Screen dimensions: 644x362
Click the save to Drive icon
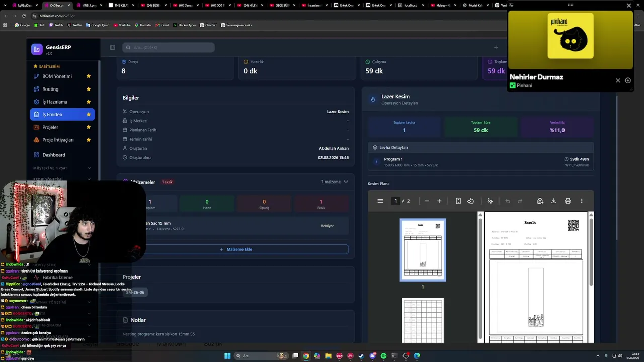tap(540, 201)
